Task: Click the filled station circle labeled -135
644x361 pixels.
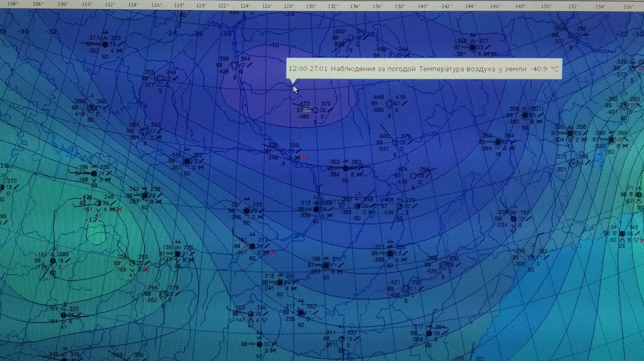Action: (x=178, y=254)
